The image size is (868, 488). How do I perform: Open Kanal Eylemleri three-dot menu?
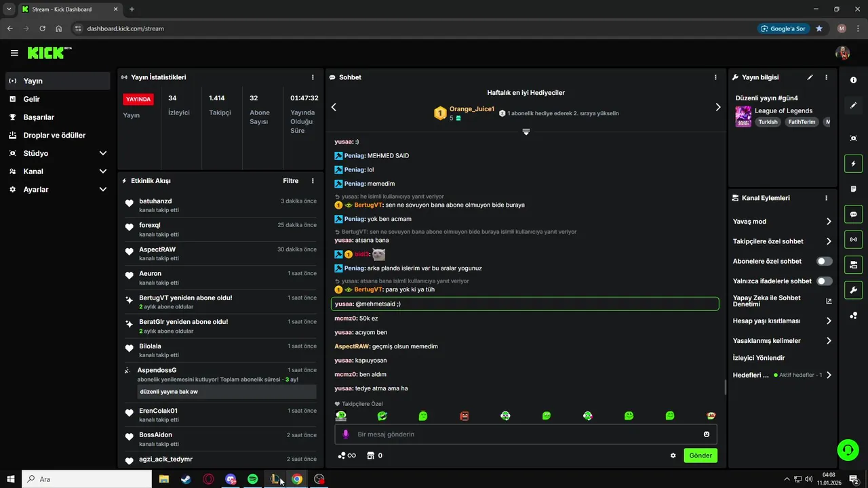point(826,198)
